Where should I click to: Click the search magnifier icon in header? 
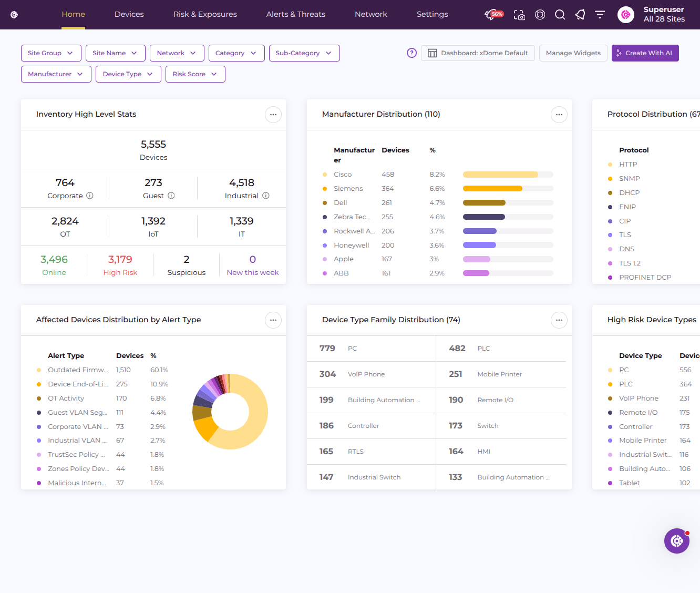(560, 15)
